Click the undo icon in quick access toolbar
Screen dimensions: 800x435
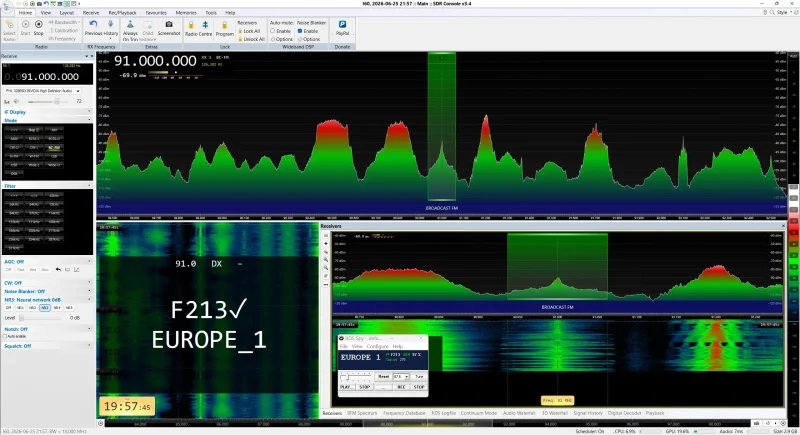tap(46, 4)
